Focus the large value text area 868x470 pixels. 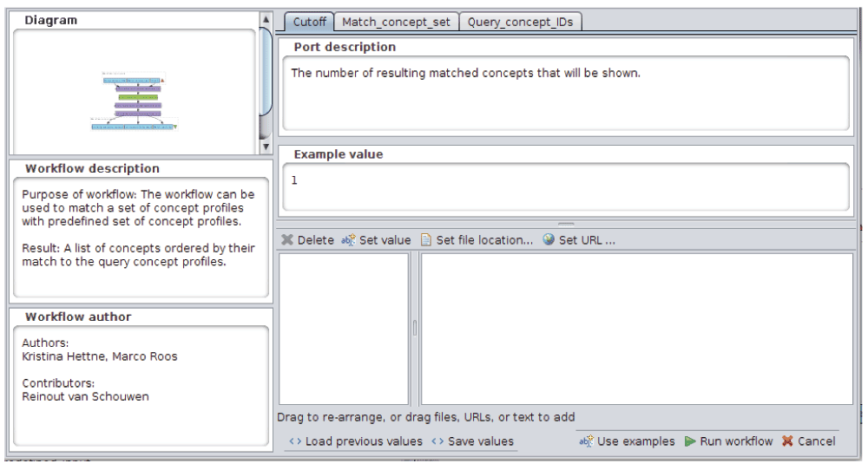[636, 328]
